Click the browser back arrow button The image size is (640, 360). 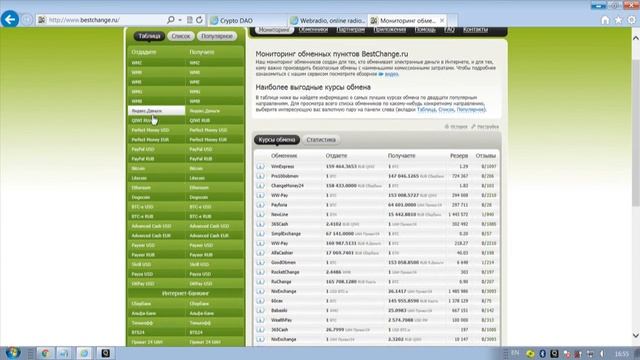click(x=10, y=19)
